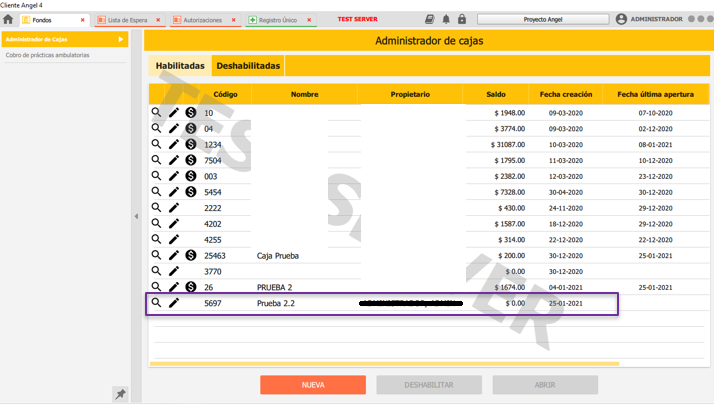Screen dimensions: 714x404
Task: Open the Administrador user profile icon
Action: click(x=621, y=19)
